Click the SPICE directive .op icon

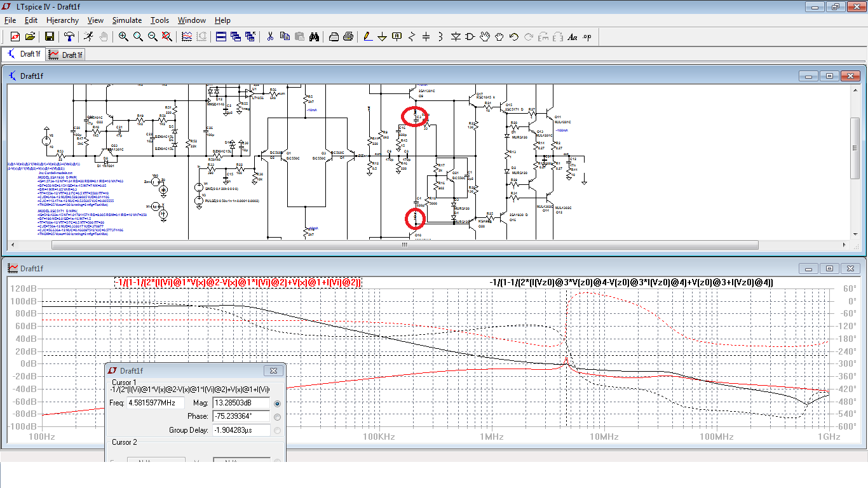587,37
